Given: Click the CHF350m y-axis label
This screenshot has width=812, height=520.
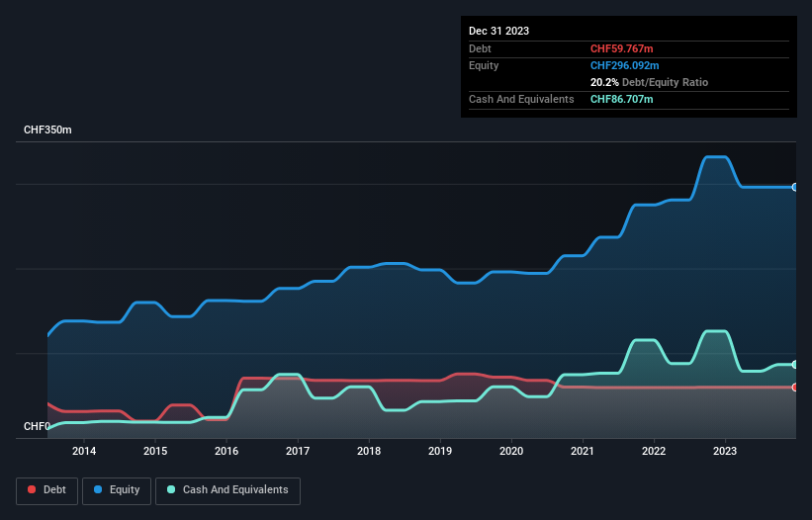Looking at the screenshot, I should pos(47,130).
